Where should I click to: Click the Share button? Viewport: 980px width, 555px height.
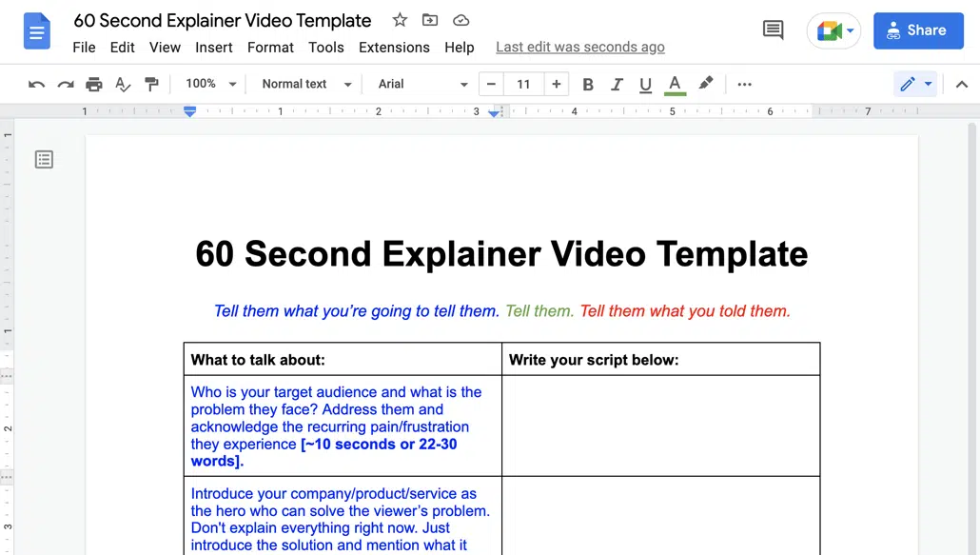tap(917, 30)
